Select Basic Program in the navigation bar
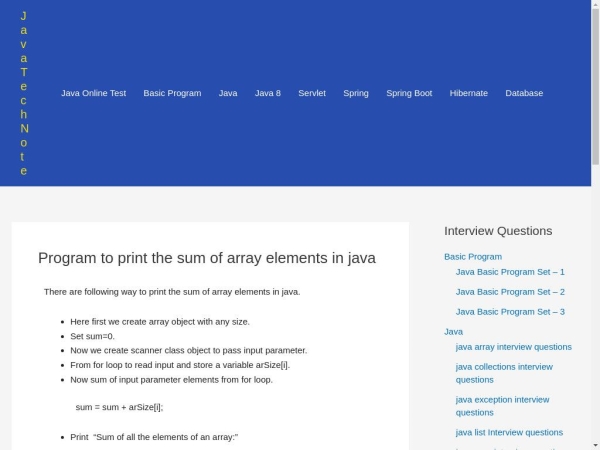Screen dimensions: 600x450 point(172,93)
